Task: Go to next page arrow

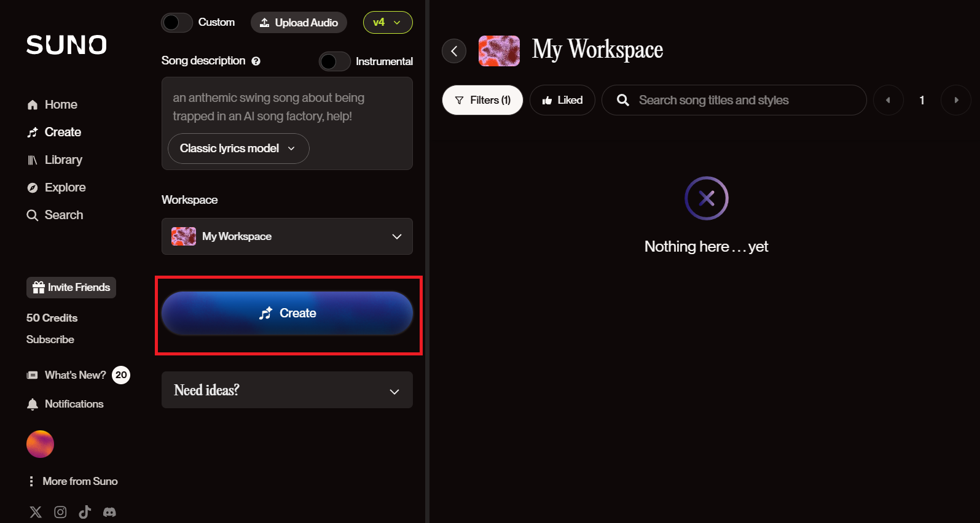Action: pos(955,100)
